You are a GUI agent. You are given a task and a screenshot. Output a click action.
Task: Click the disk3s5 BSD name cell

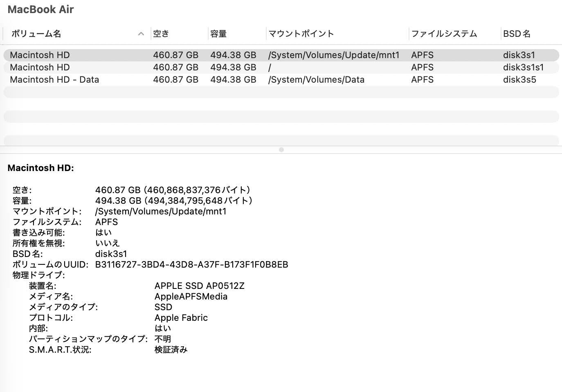(x=519, y=80)
